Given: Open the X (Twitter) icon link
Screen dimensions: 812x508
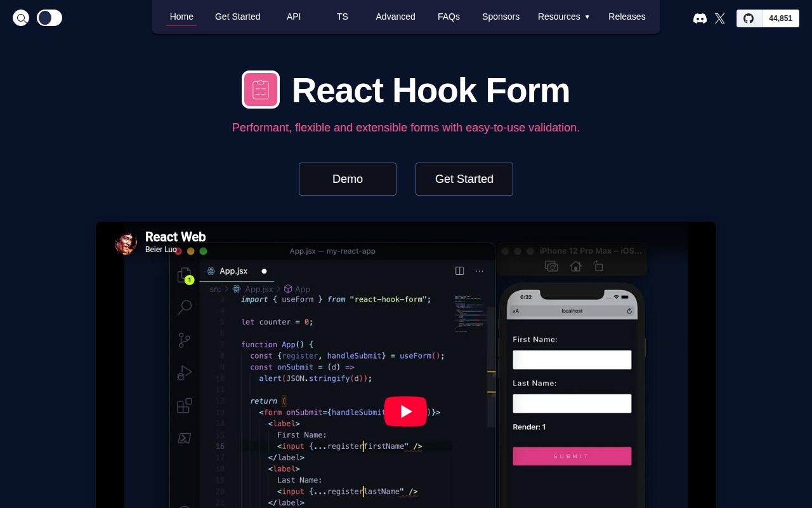Looking at the screenshot, I should tap(720, 18).
